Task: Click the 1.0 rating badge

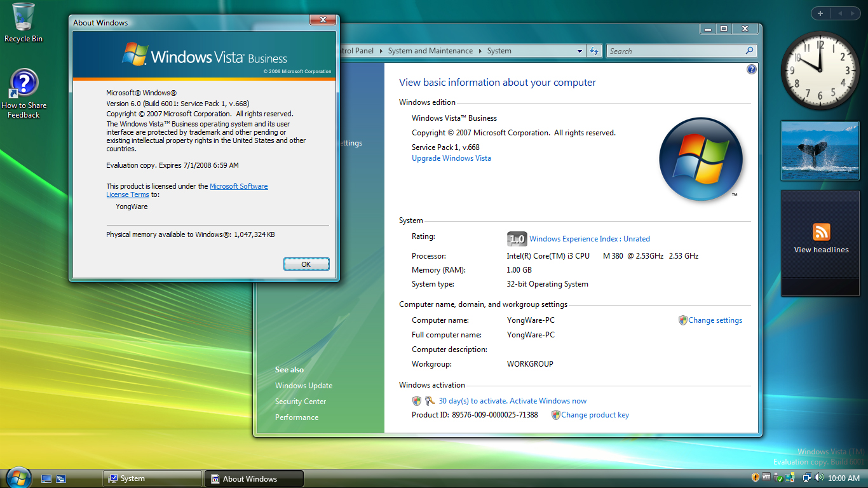Action: pyautogui.click(x=517, y=239)
